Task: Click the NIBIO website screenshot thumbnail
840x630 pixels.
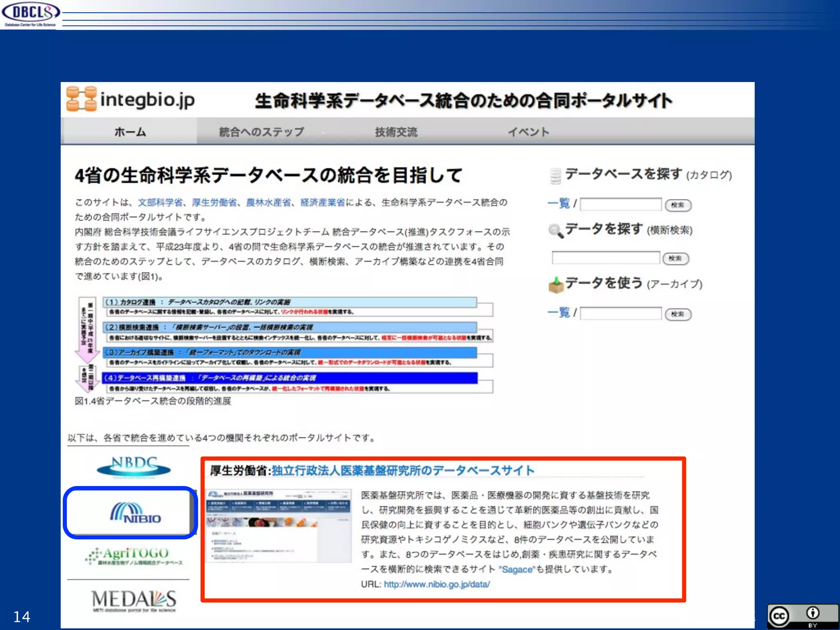Action: tap(278, 525)
